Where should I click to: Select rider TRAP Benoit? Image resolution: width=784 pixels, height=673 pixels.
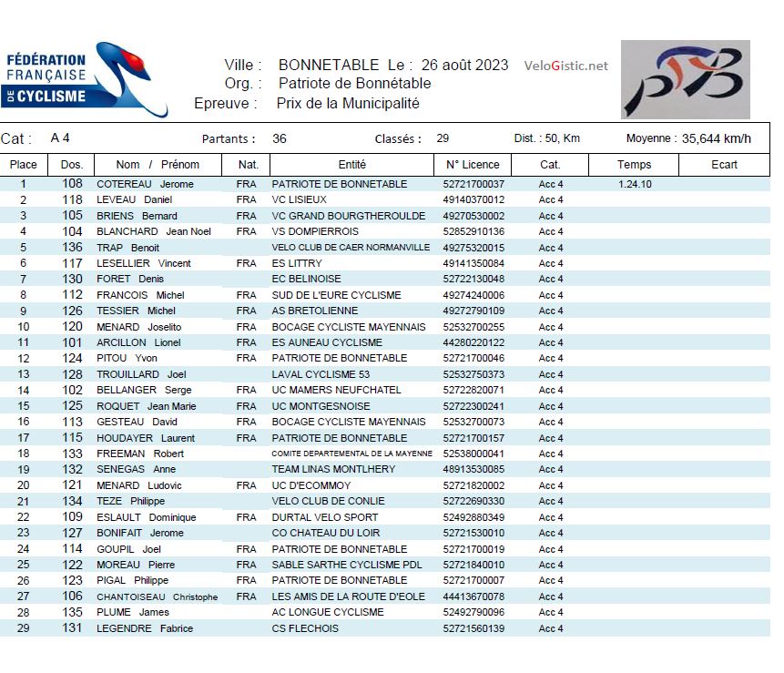coord(127,248)
